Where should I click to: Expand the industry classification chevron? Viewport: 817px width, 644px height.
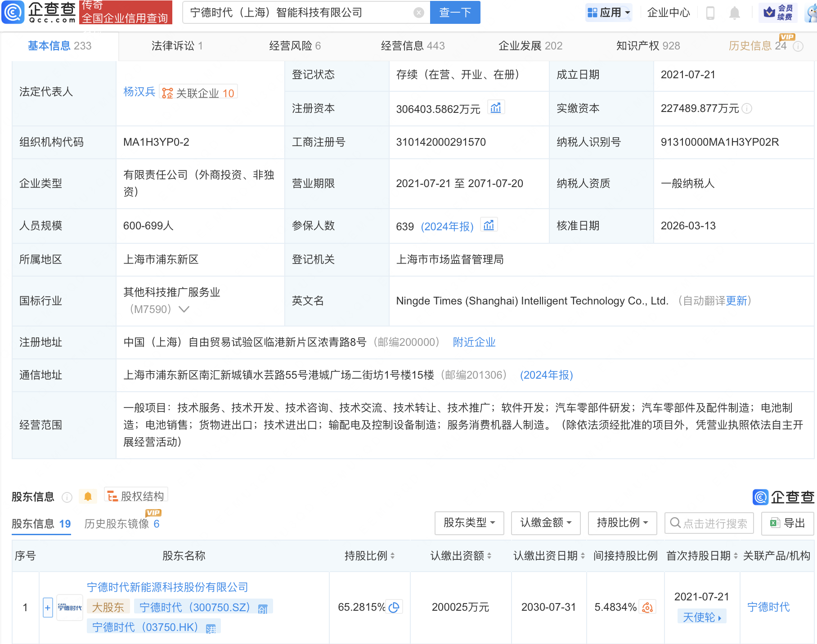(184, 309)
